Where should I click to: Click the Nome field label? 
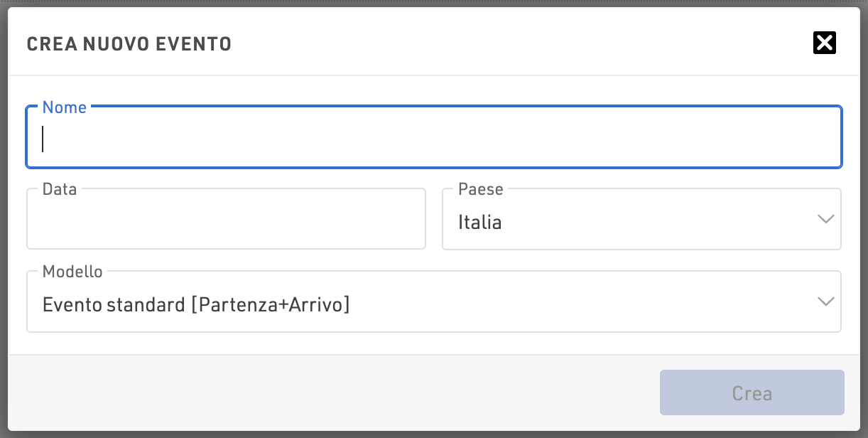[x=65, y=107]
